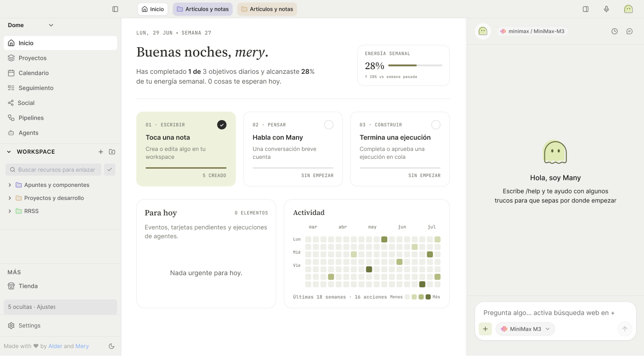Image resolution: width=644 pixels, height=356 pixels.
Task: Activate the microphone icon in the top bar
Action: tap(606, 9)
